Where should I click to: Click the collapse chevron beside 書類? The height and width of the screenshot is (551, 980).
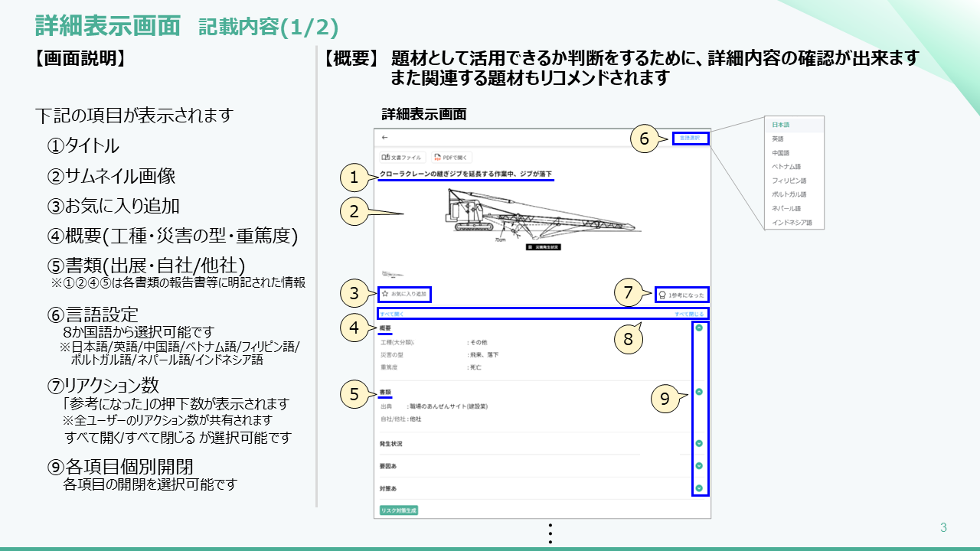point(699,392)
